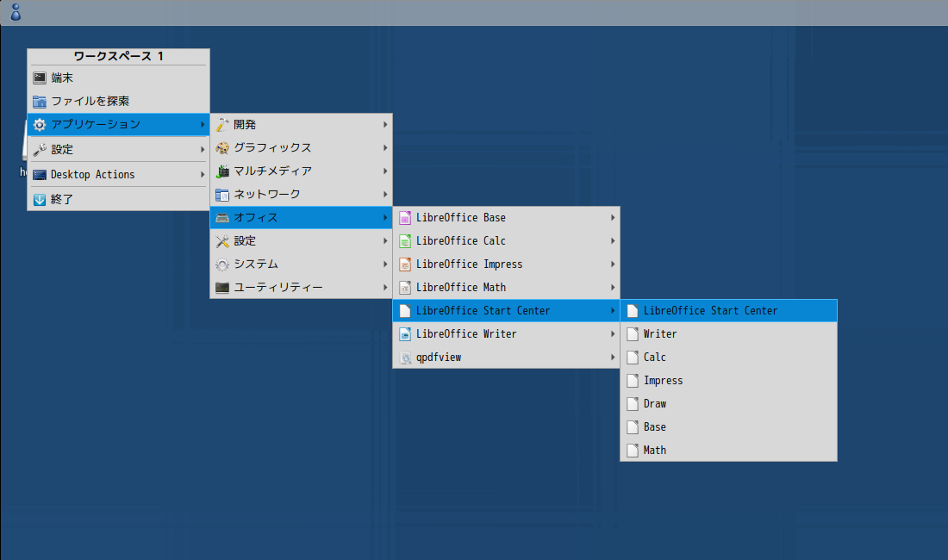Viewport: 948px width, 560px height.
Task: Expand the Desktop Actions submenu arrow
Action: pos(203,175)
